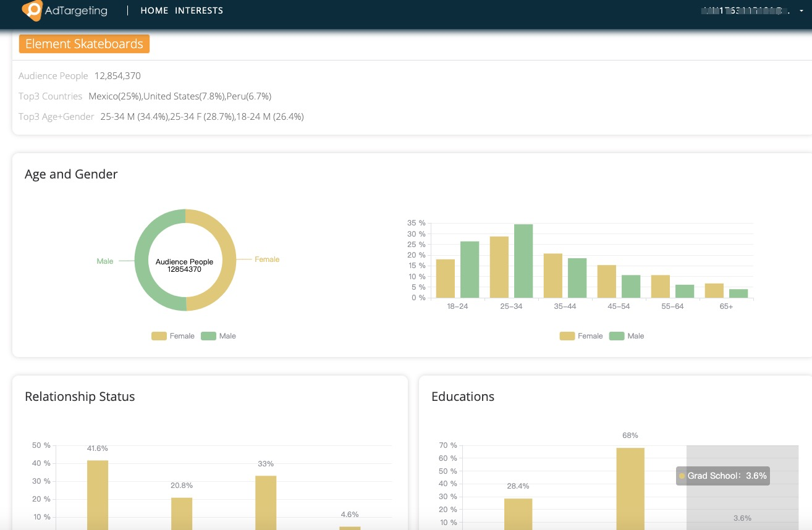Expand the account dropdown arrow
The height and width of the screenshot is (530, 812).
[x=801, y=11]
